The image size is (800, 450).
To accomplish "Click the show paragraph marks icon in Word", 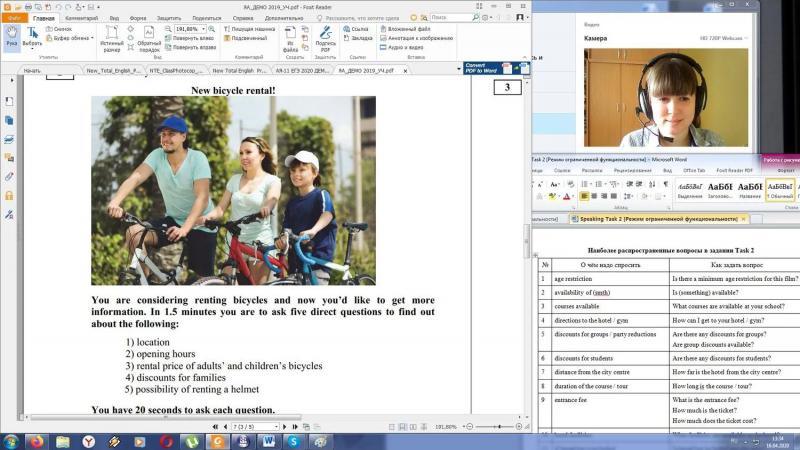I will click(x=665, y=184).
